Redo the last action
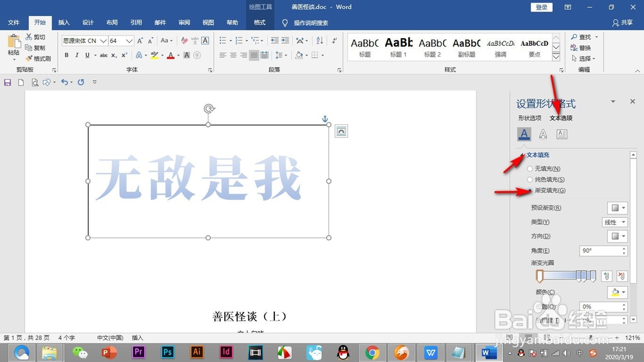The image size is (644, 362). pyautogui.click(x=81, y=82)
